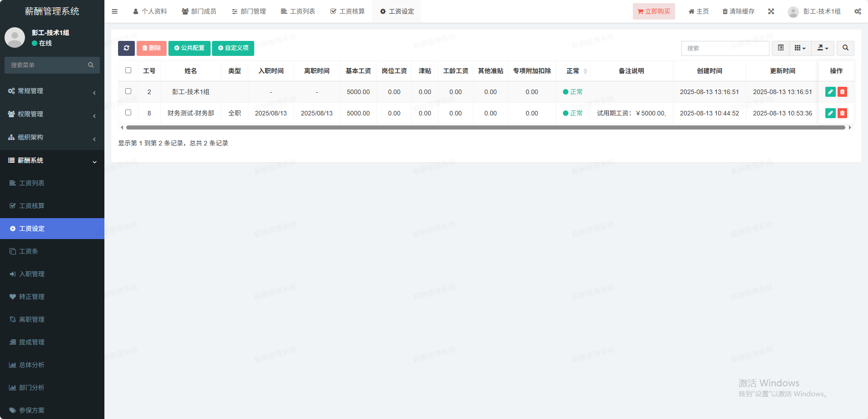Click the 公共配置 button
868x419 pixels.
(x=189, y=48)
